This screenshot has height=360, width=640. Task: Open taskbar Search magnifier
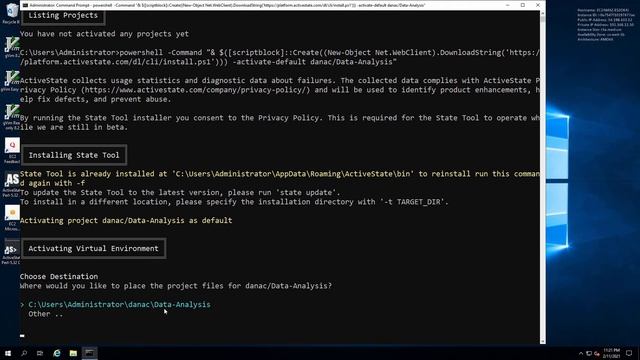click(x=24, y=353)
